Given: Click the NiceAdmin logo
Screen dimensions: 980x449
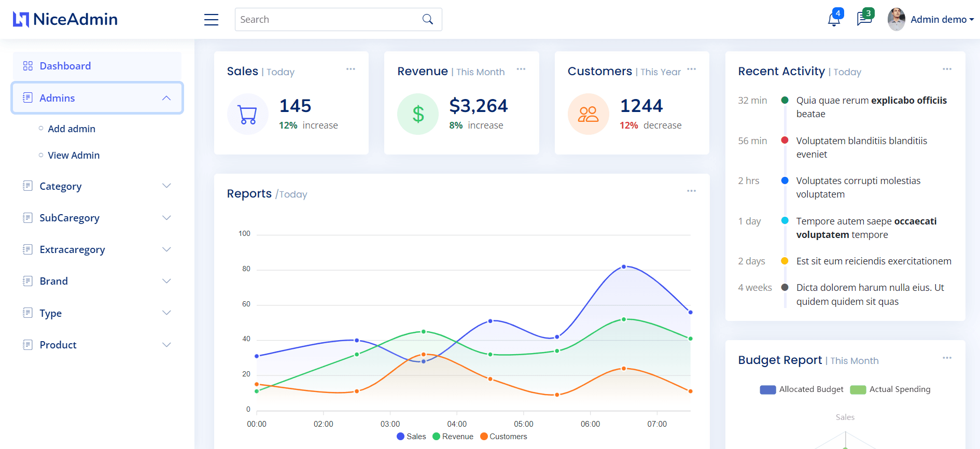Looking at the screenshot, I should click(65, 19).
